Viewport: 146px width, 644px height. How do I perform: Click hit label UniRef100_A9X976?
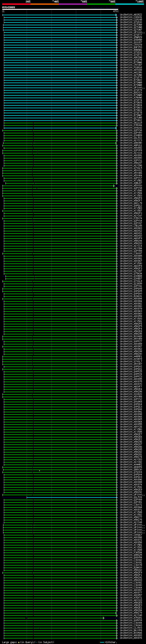point(131,638)
